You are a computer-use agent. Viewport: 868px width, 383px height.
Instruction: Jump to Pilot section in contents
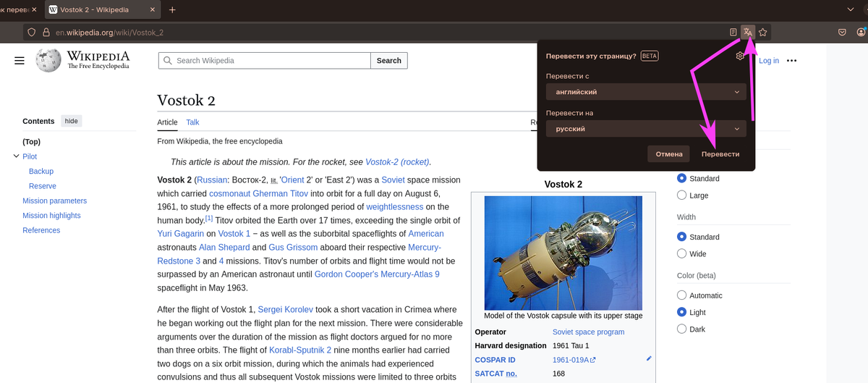click(x=30, y=156)
